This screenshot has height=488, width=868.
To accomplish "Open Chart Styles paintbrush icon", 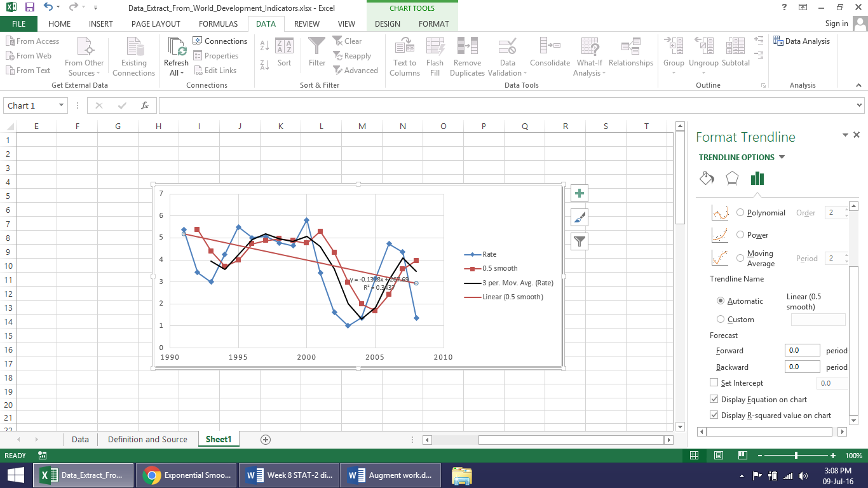I will 579,217.
